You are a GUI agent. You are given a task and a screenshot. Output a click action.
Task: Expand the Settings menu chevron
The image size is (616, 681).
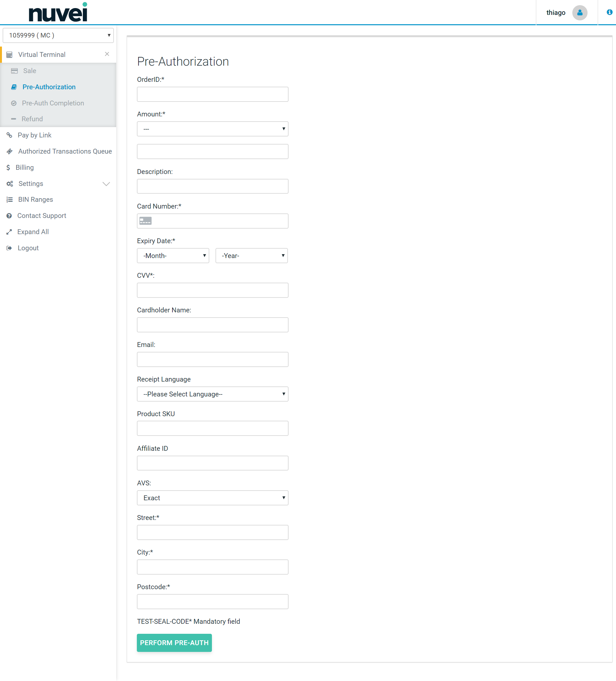click(106, 184)
